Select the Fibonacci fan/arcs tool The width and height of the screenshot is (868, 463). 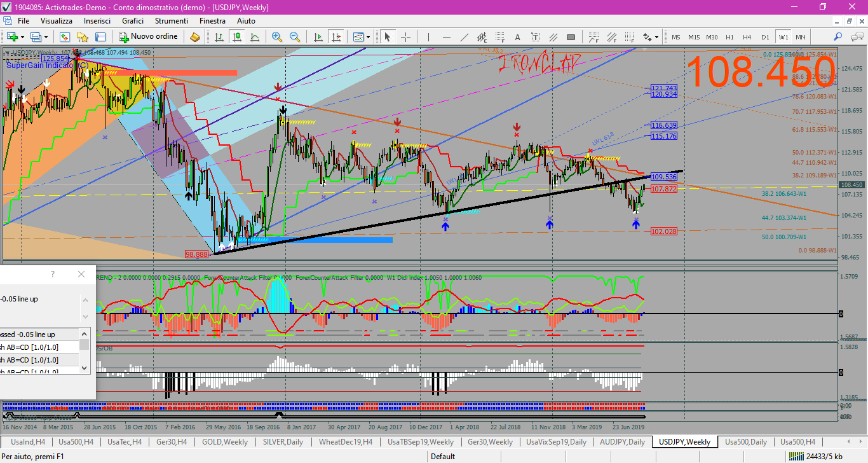(593, 37)
